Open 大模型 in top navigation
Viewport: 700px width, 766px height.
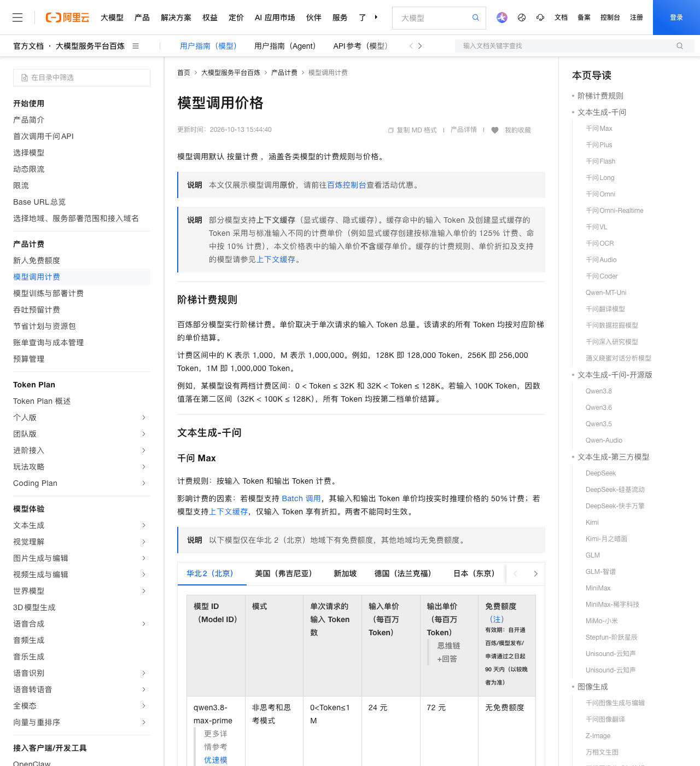[x=112, y=18]
